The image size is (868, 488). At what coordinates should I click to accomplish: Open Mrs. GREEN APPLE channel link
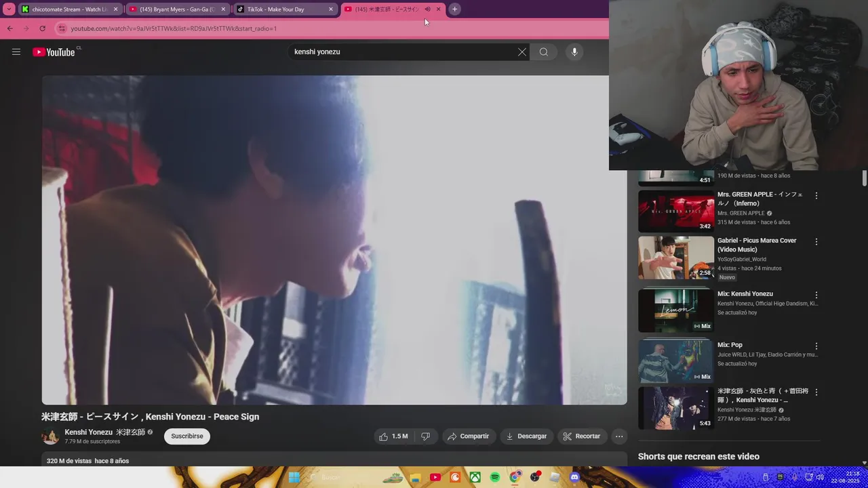pos(741,213)
